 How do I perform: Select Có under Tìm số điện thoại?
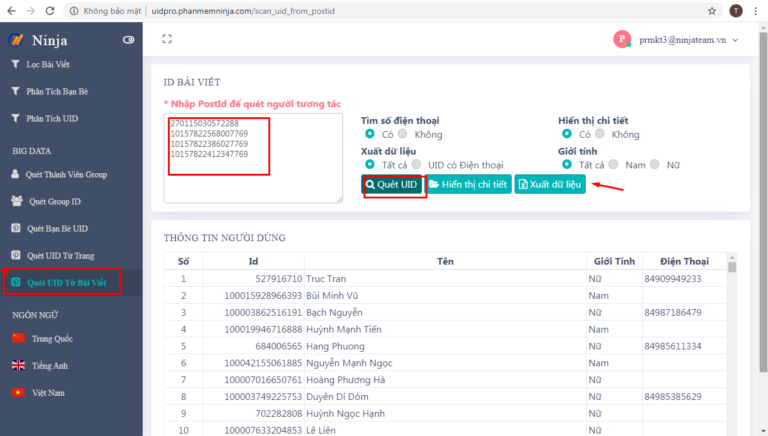point(370,134)
